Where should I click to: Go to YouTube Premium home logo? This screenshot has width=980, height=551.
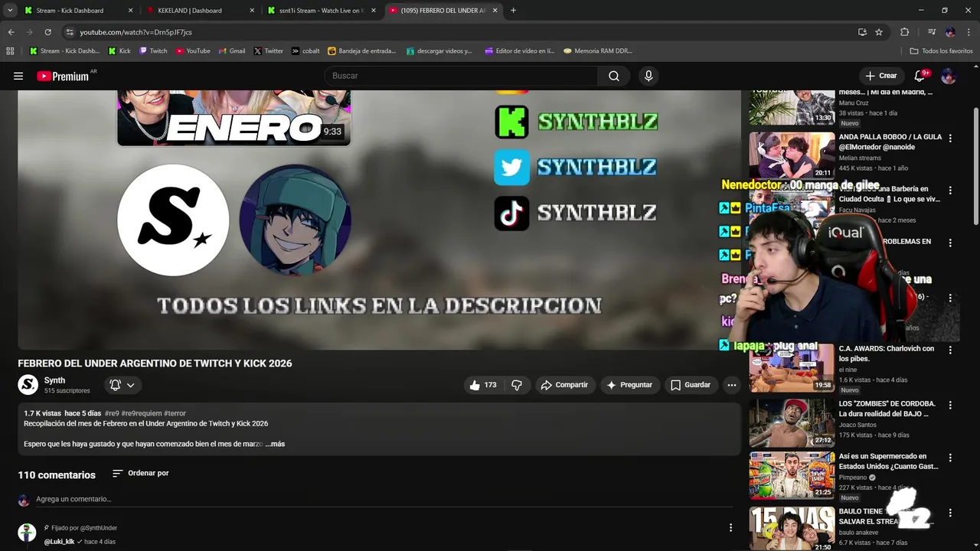[63, 76]
